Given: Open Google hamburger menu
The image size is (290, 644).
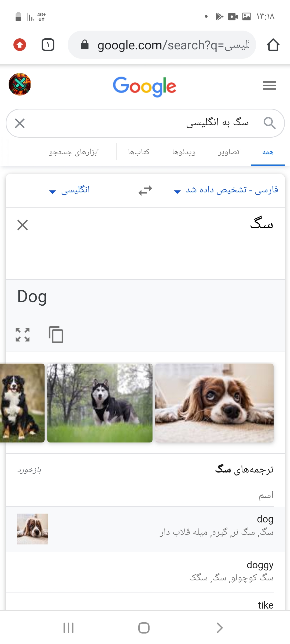Looking at the screenshot, I should coord(269,86).
